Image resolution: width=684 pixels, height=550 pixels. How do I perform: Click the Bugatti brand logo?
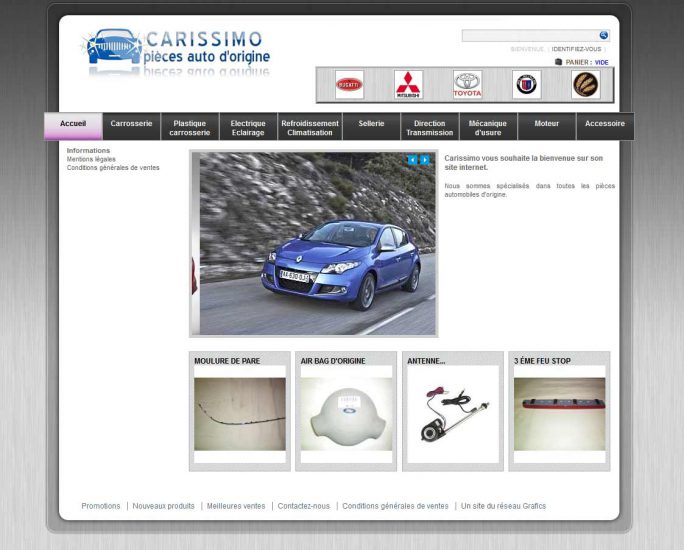349,85
